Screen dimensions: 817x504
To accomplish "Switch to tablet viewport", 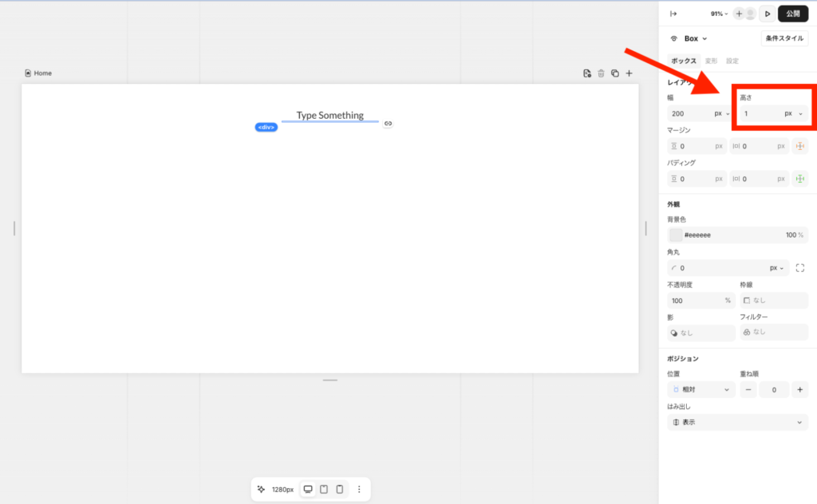I will (x=324, y=489).
